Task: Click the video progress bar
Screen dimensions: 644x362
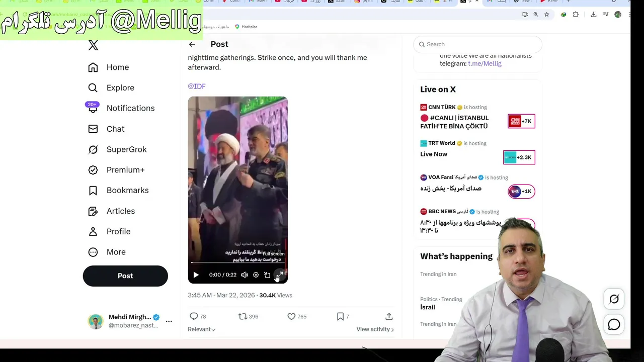Action: (237, 263)
